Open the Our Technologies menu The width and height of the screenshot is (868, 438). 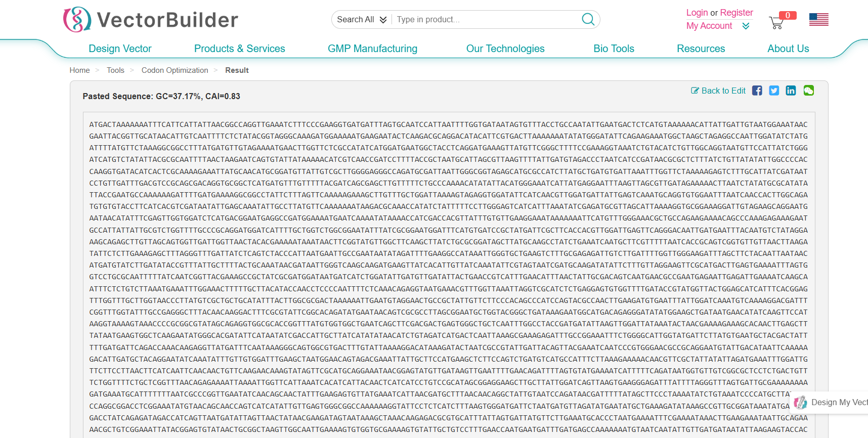point(505,49)
